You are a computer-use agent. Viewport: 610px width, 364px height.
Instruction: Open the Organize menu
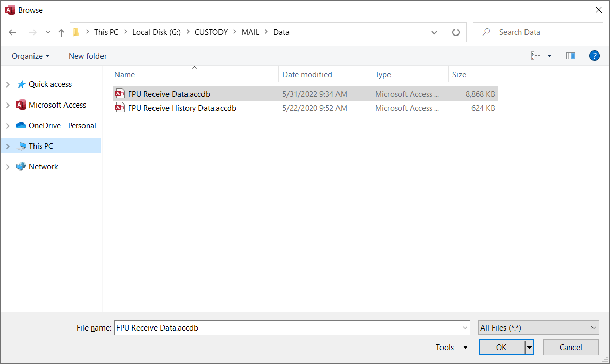click(31, 56)
